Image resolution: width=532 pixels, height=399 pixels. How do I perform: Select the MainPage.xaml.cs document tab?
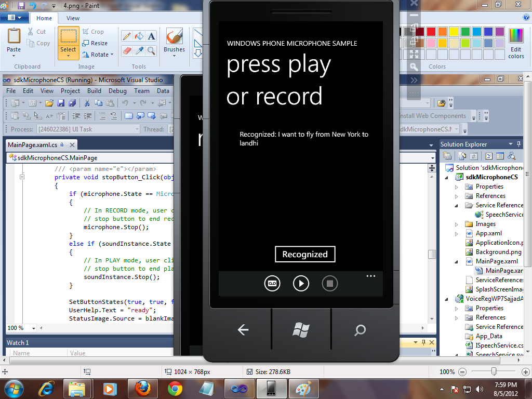click(x=33, y=145)
